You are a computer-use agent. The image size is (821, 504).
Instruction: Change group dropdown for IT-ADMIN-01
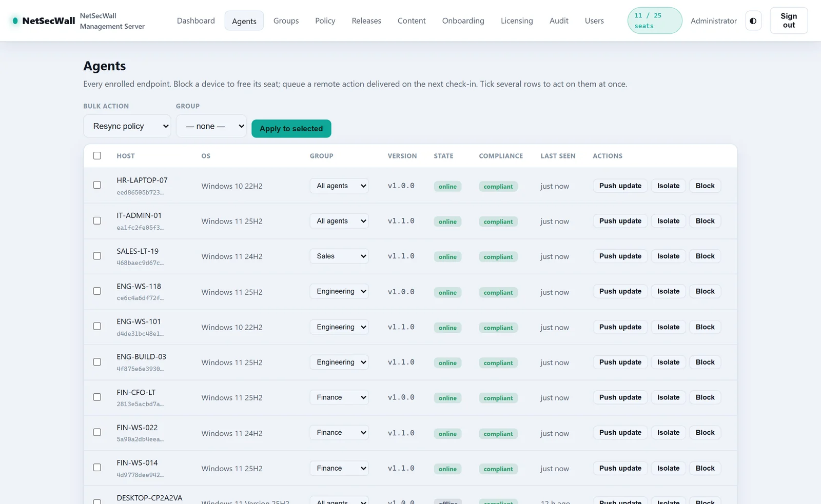[339, 221]
